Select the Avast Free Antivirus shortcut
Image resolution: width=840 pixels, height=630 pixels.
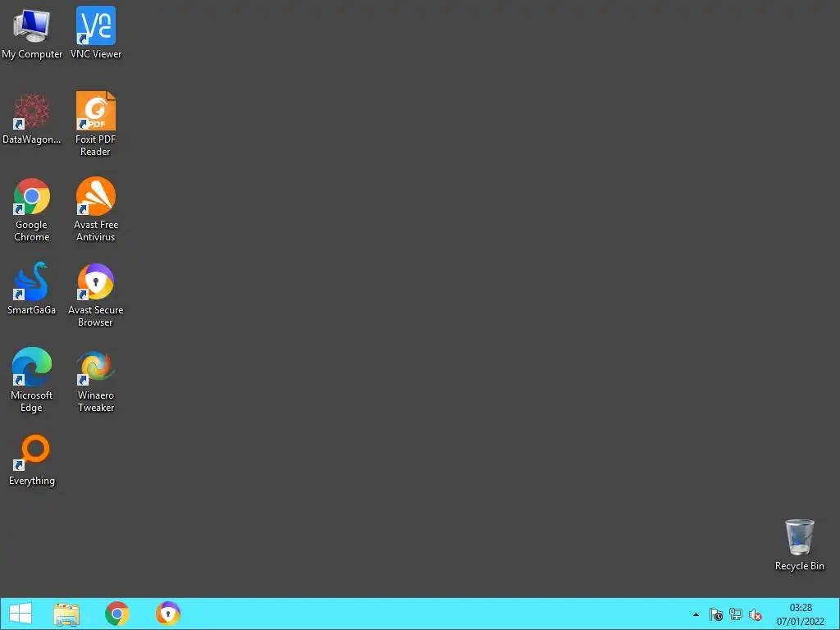tap(96, 209)
